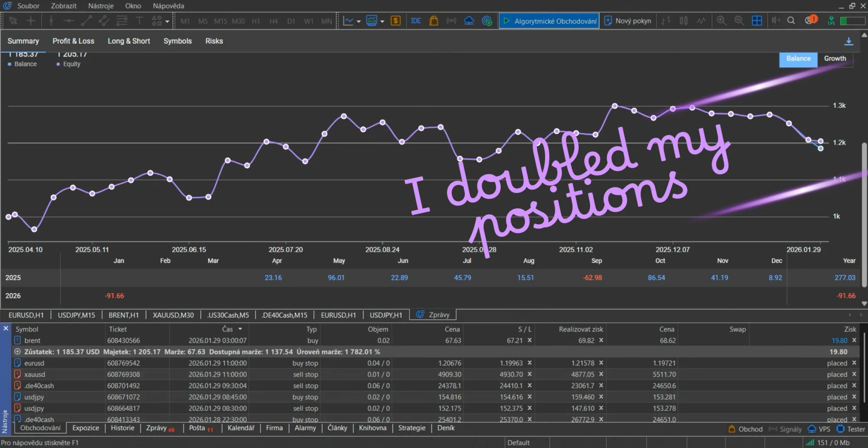Expand the shapes objects dropdown arrow

coord(167,21)
